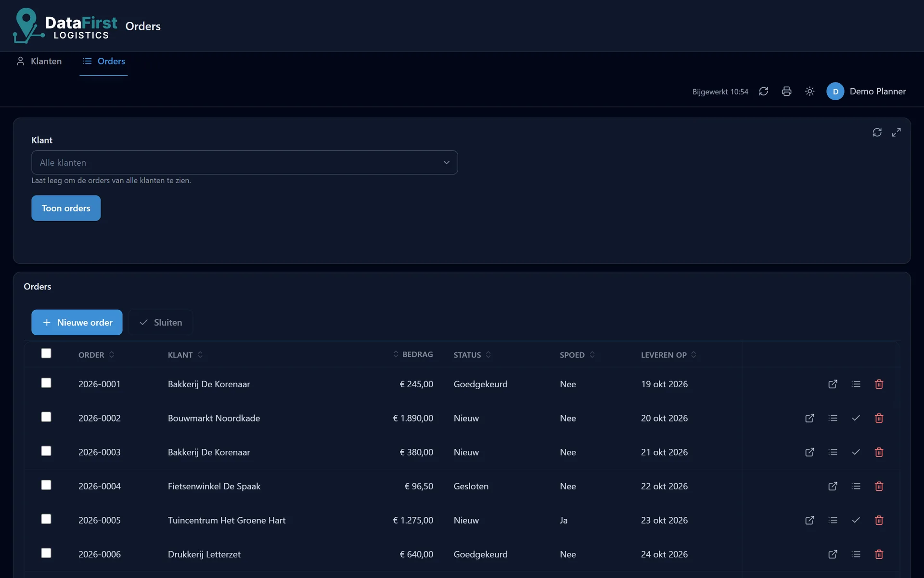Viewport: 924px width, 578px height.
Task: Tick the select-all checkbox in the table header
Action: [46, 354]
